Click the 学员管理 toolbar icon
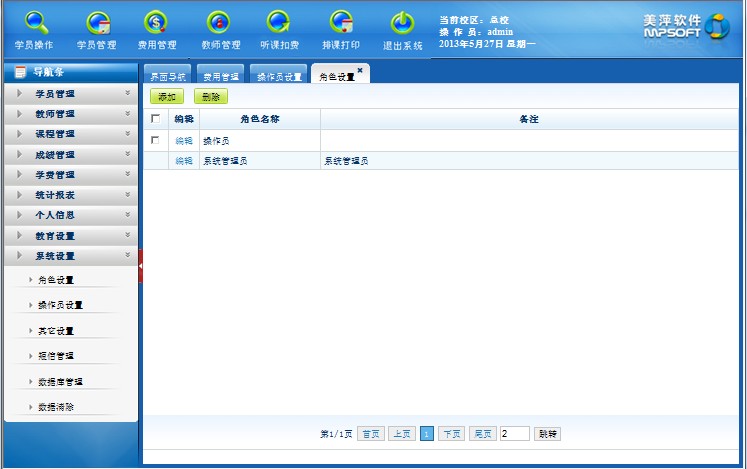The image size is (747, 469). click(97, 23)
